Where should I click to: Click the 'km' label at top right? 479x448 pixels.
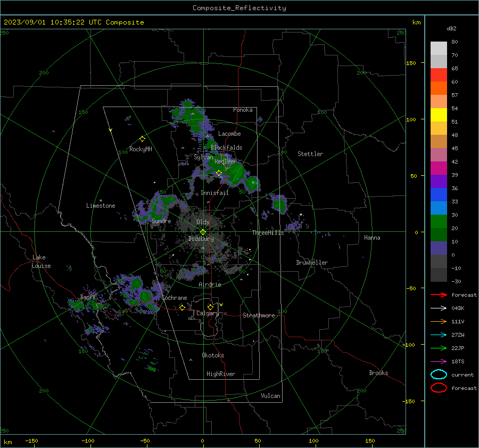[x=416, y=22]
